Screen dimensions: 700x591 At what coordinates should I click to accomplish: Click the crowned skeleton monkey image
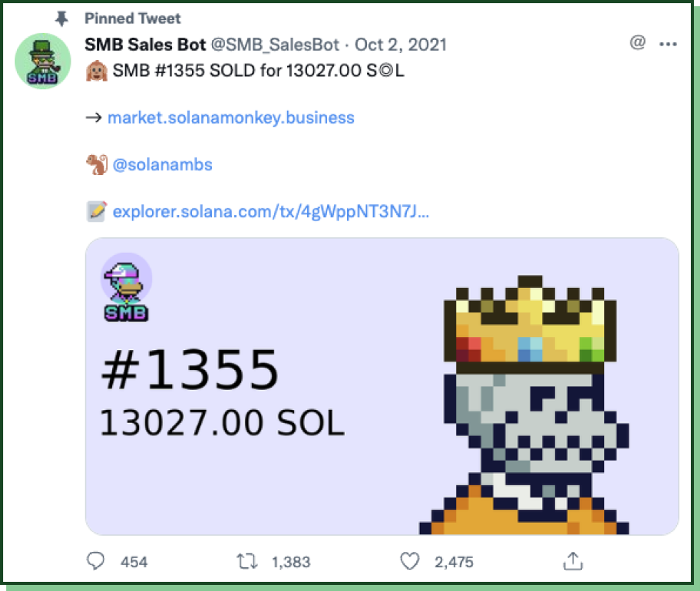(524, 405)
